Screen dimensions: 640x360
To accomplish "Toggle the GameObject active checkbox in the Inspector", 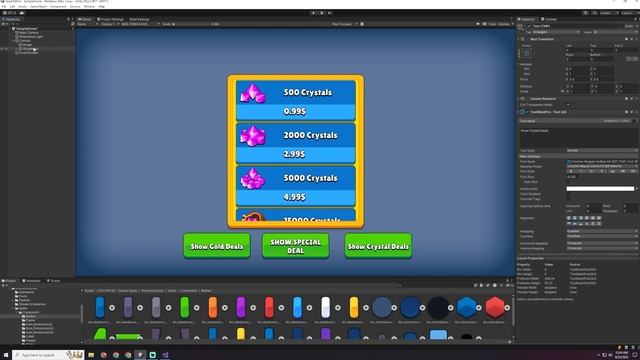I will tap(529, 26).
